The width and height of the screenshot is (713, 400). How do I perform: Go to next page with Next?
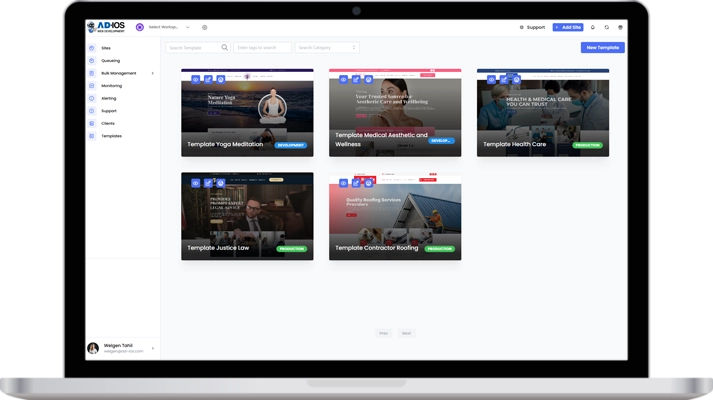tap(407, 333)
